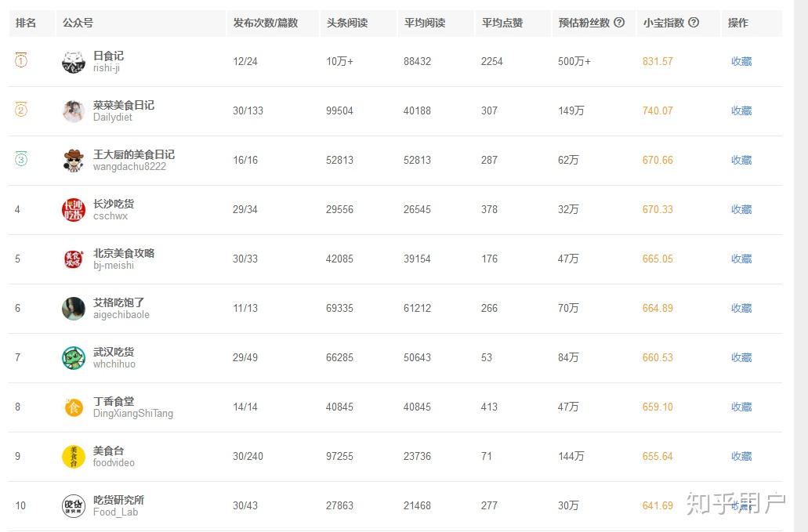This screenshot has width=808, height=532.
Task: Open the 吃货研究所 account name link
Action: click(119, 500)
